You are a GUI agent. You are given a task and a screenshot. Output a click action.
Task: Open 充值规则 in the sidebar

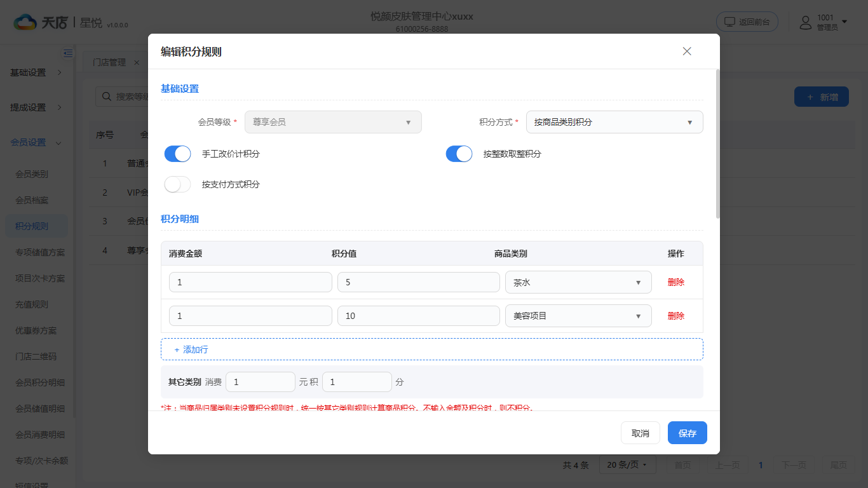pos(32,304)
